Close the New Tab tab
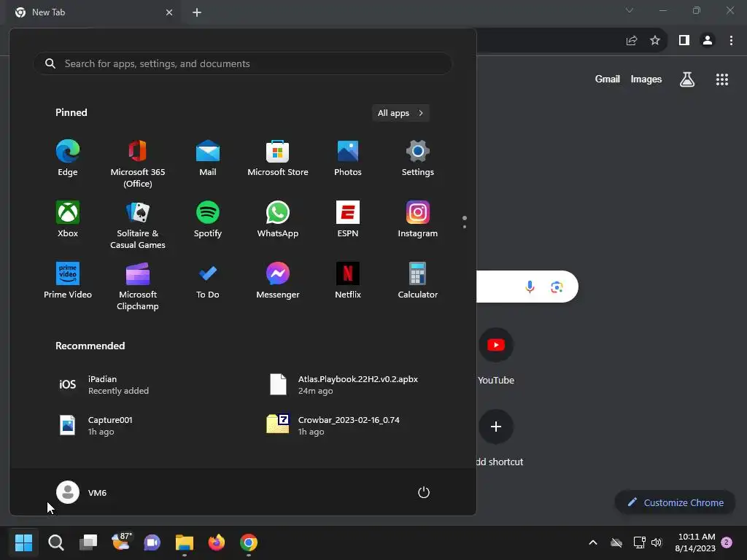The width and height of the screenshot is (747, 560). pos(169,12)
